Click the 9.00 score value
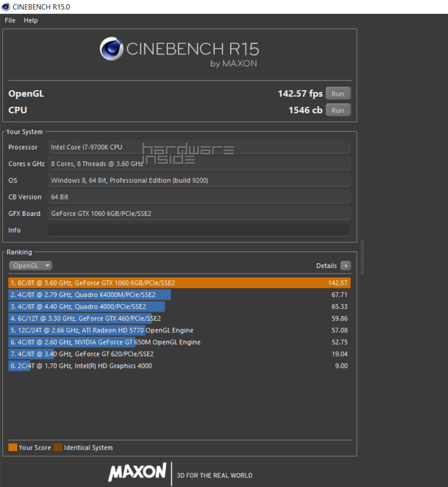 point(341,366)
